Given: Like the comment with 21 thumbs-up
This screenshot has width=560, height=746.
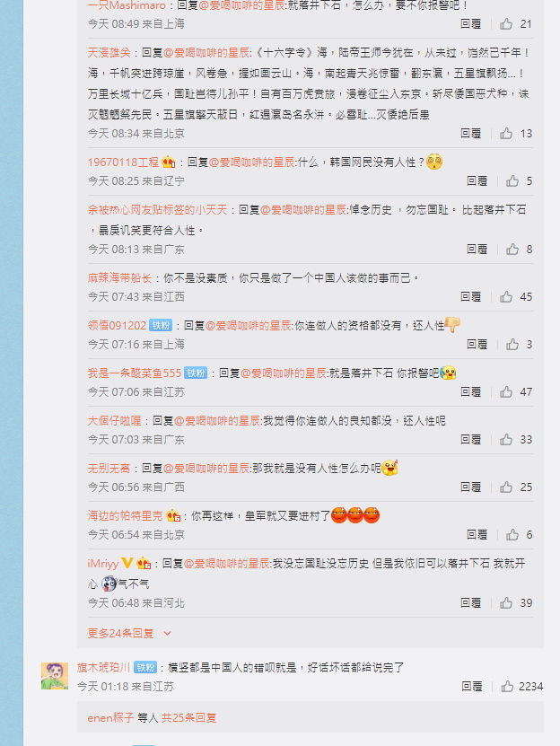Looking at the screenshot, I should coord(506,23).
